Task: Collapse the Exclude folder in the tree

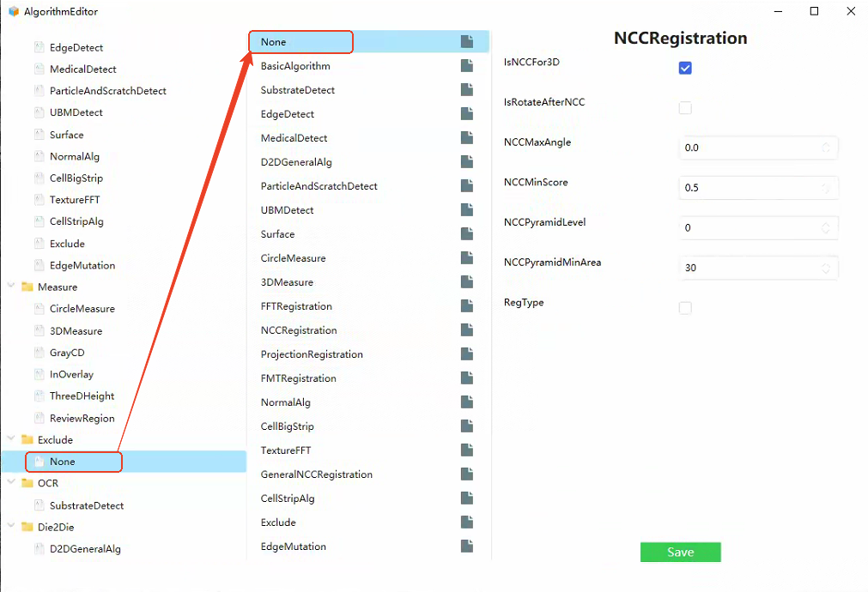Action: coord(11,438)
